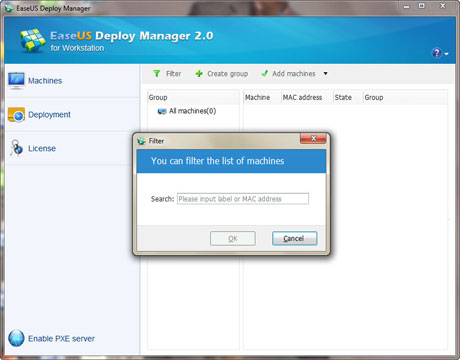The image size is (460, 360).
Task: Click the All machines computer icon
Action: (x=162, y=111)
